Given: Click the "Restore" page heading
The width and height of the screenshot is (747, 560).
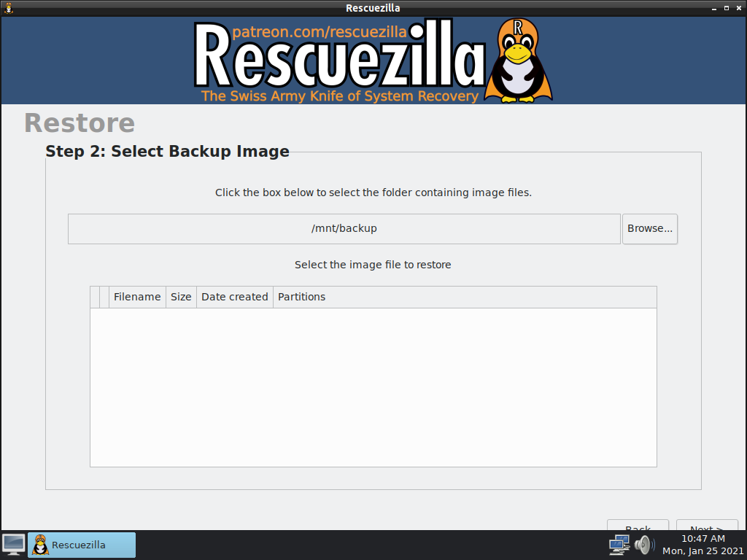Looking at the screenshot, I should point(80,122).
